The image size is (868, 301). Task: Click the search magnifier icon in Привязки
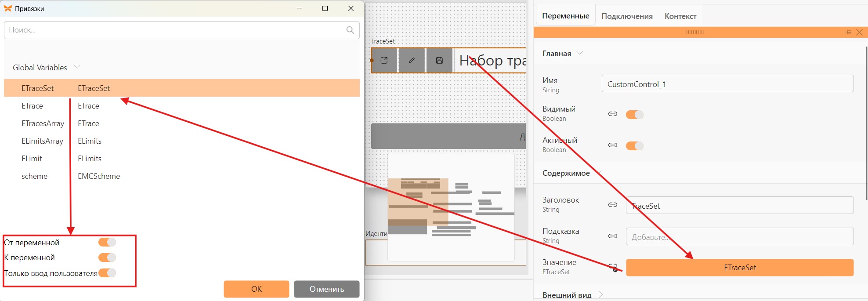coord(350,30)
